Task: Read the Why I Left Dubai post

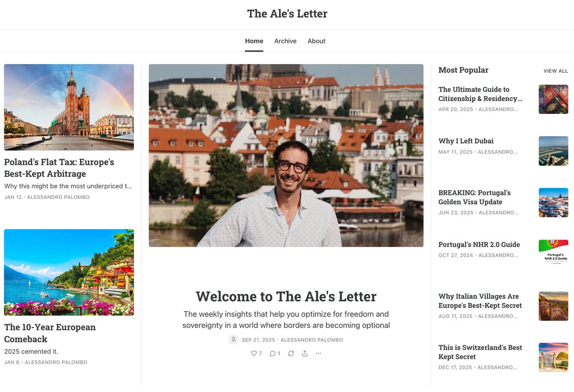Action: (466, 141)
